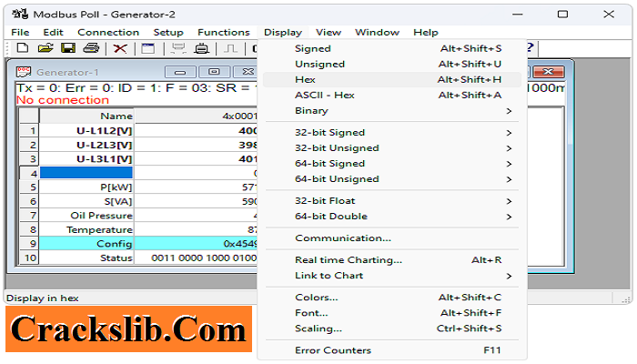Open the Help menu
Viewport: 637px width, 364px height.
pos(426,33)
